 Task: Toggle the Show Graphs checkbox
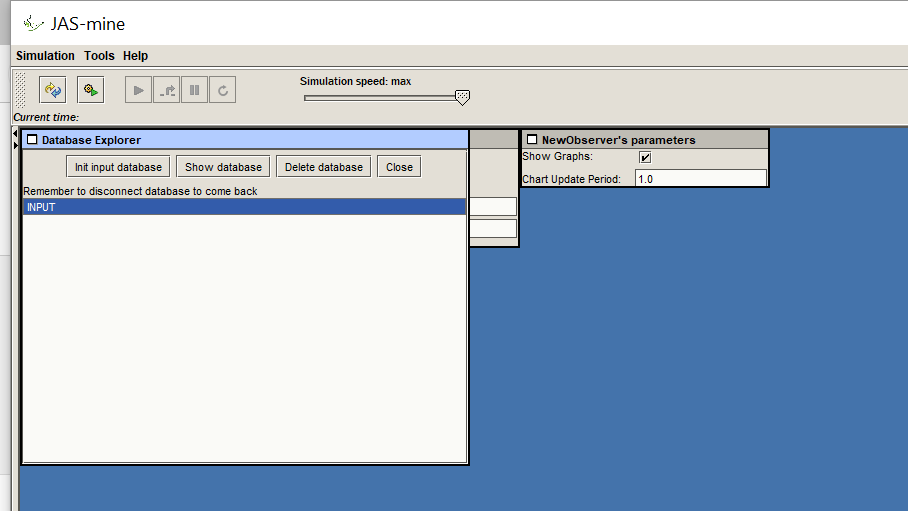coord(645,158)
